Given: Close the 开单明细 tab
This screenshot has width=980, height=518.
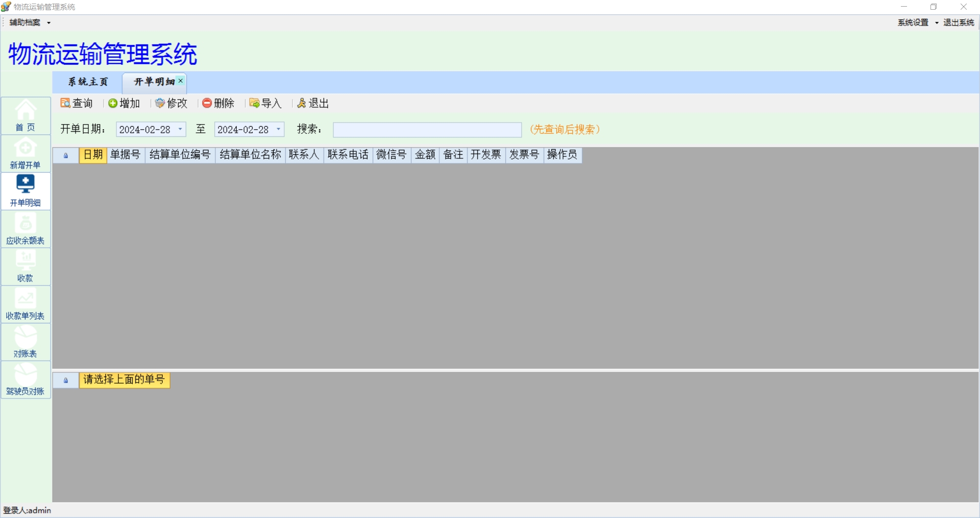Looking at the screenshot, I should pos(180,81).
